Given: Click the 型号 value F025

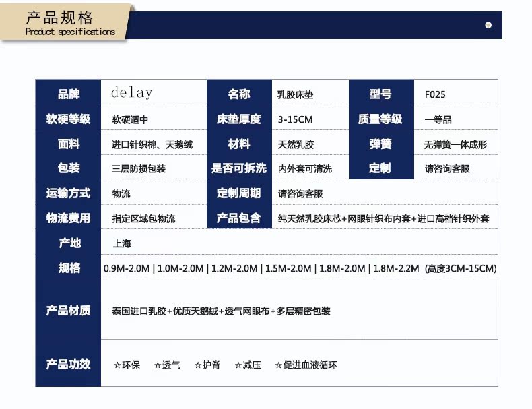Looking at the screenshot, I should [435, 95].
